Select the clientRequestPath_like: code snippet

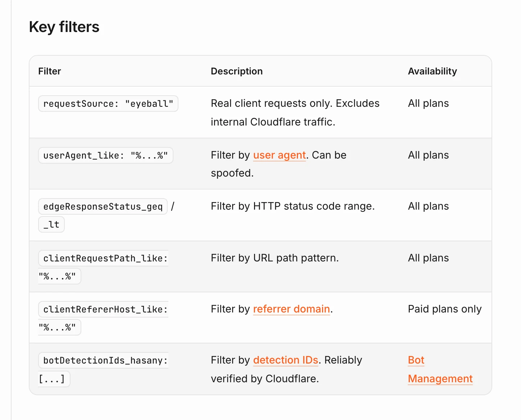[x=103, y=258]
